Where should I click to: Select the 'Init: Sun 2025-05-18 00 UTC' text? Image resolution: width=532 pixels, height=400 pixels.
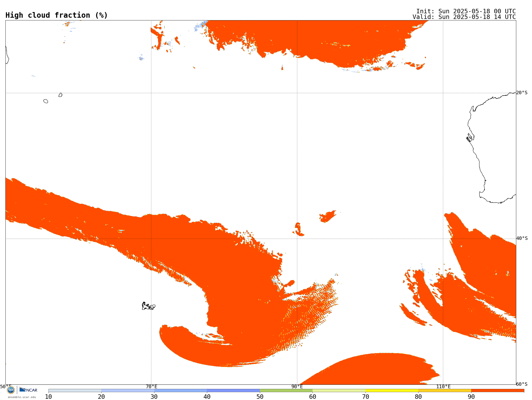(466, 11)
